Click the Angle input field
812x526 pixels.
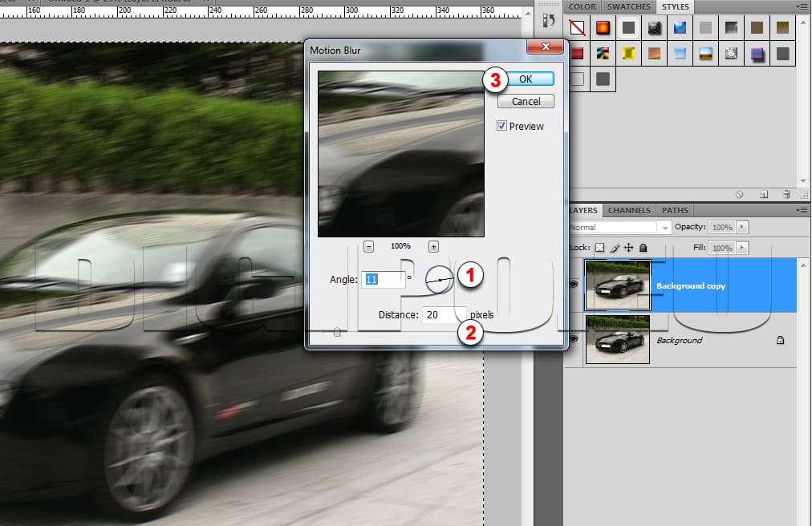pos(384,280)
